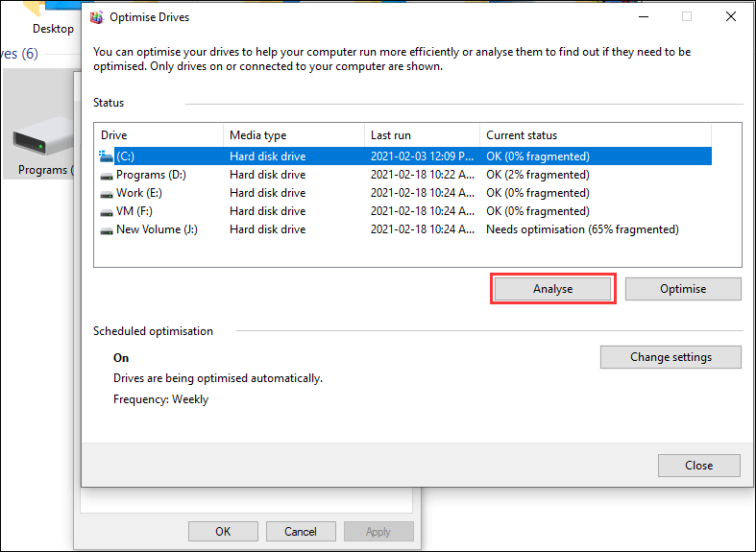Click the Analyse button
This screenshot has width=756, height=552.
552,289
